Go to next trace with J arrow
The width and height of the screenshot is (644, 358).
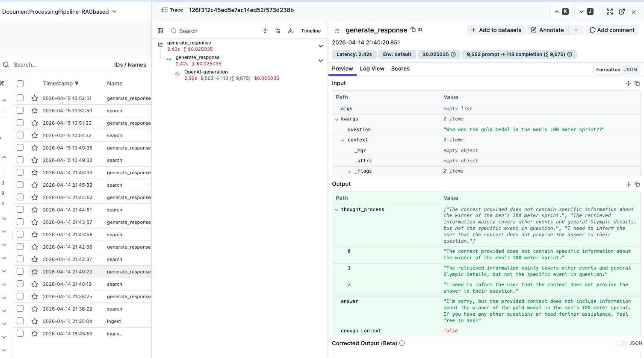point(585,12)
